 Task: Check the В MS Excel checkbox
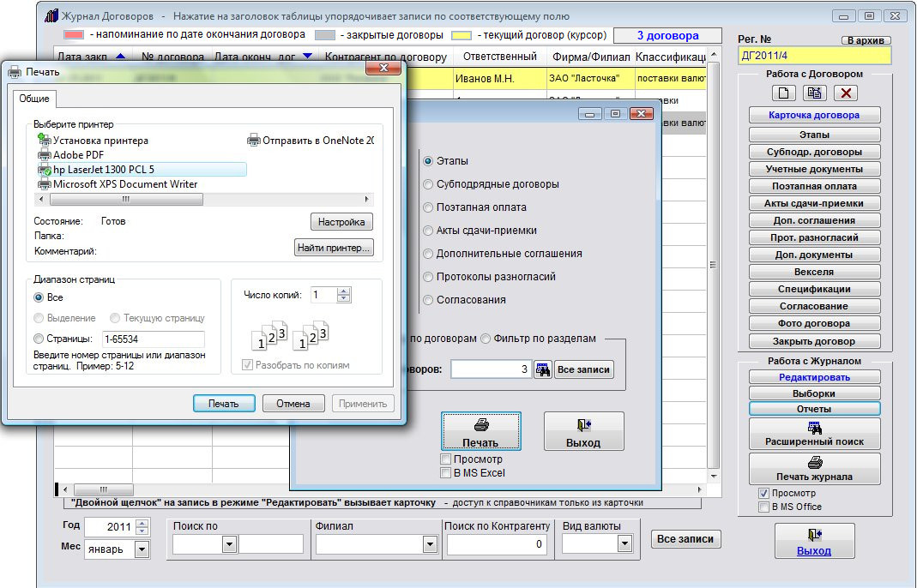pyautogui.click(x=445, y=473)
